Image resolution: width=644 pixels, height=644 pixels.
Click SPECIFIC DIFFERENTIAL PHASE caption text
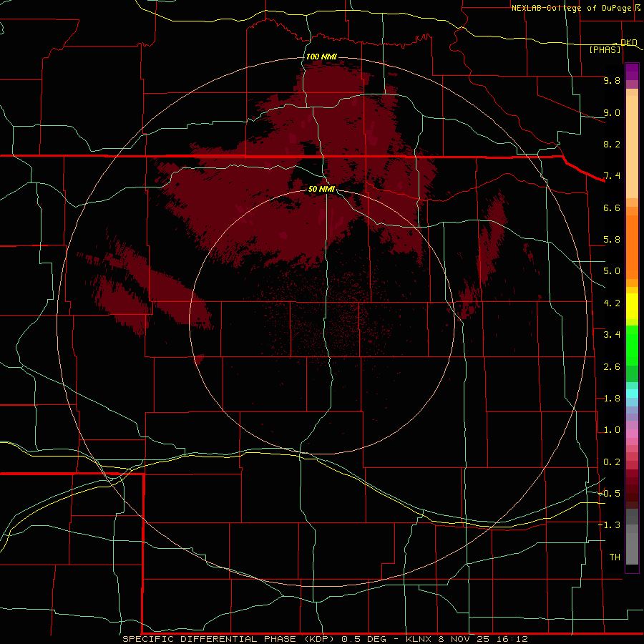click(x=209, y=639)
